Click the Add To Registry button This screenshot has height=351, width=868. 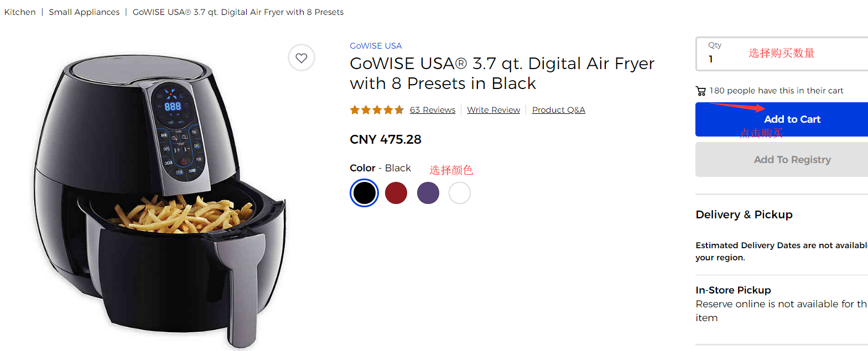(x=792, y=160)
